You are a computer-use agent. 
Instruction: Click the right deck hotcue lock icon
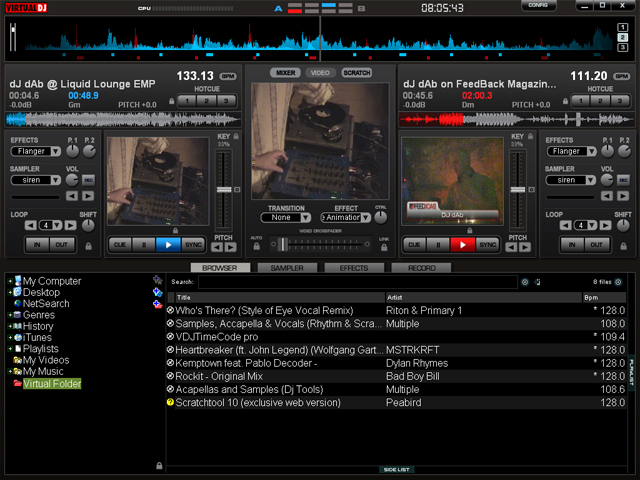565,101
